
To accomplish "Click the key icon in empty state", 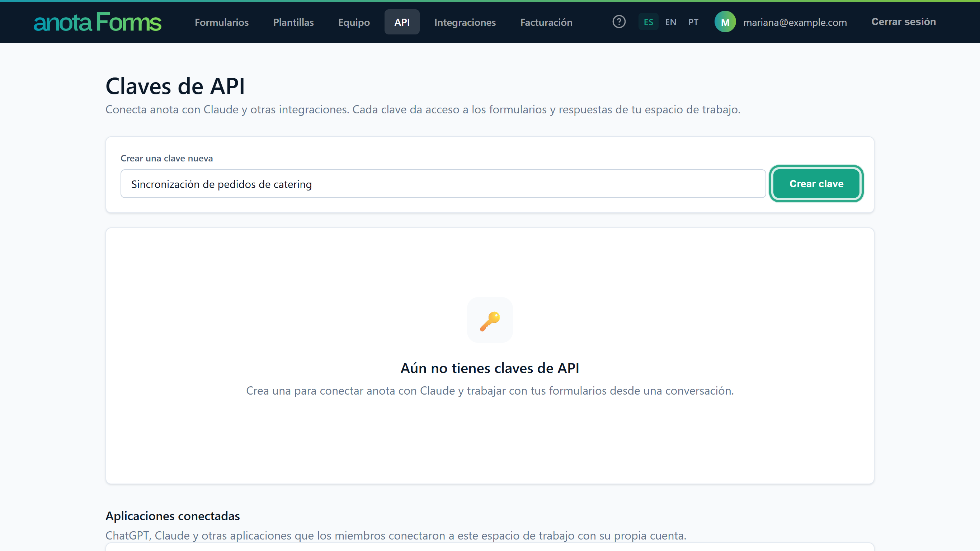I will point(490,320).
